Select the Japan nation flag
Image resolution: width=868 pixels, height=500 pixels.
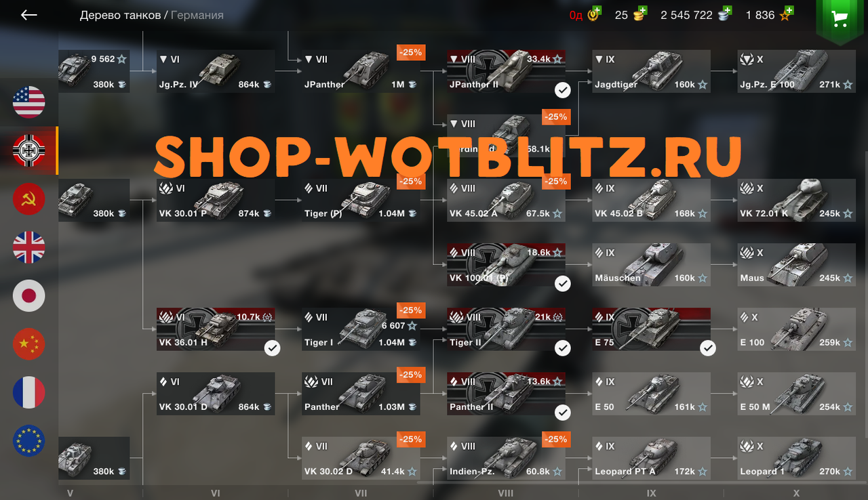click(29, 295)
